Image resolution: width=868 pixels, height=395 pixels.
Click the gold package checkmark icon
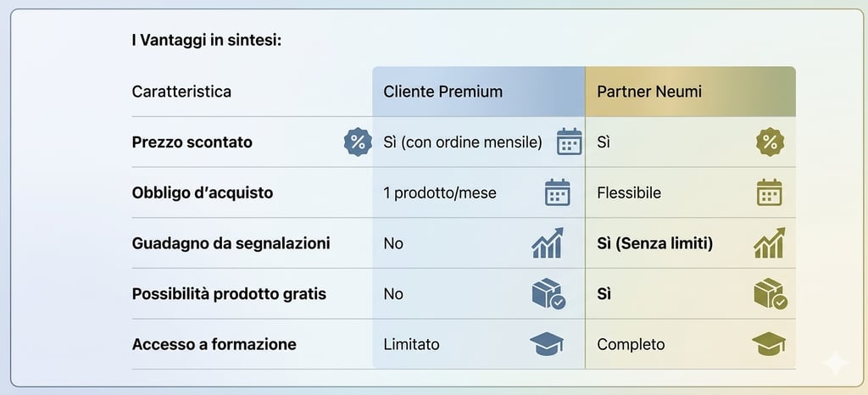pos(770,294)
